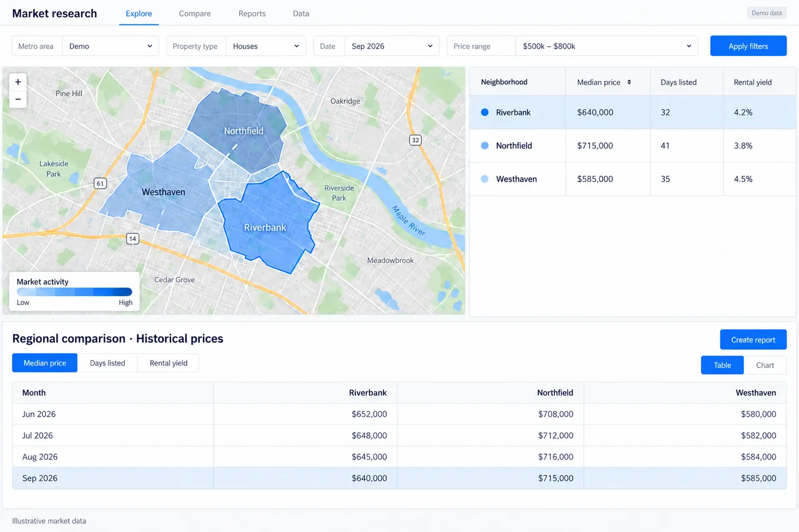Switch to Table view
This screenshot has width=799, height=532.
pyautogui.click(x=722, y=365)
